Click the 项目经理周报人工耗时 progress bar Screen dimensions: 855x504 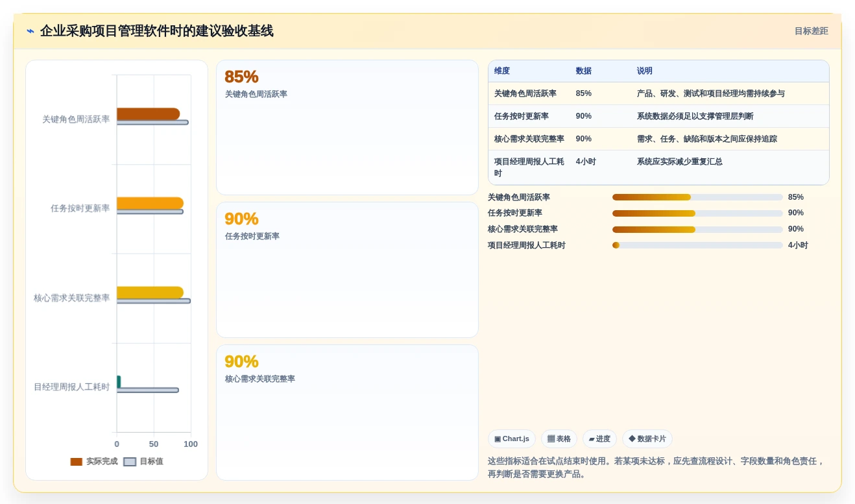(x=697, y=245)
